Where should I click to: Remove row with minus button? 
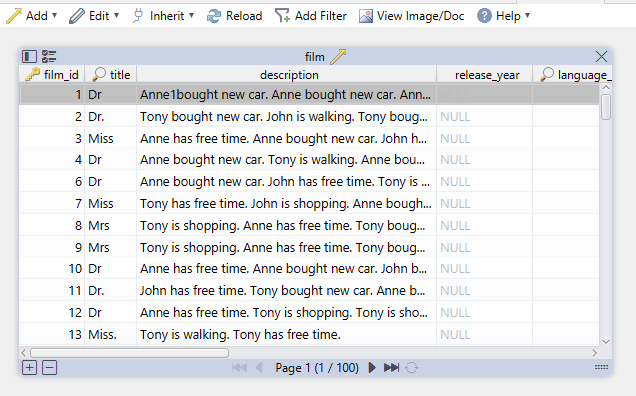click(49, 368)
